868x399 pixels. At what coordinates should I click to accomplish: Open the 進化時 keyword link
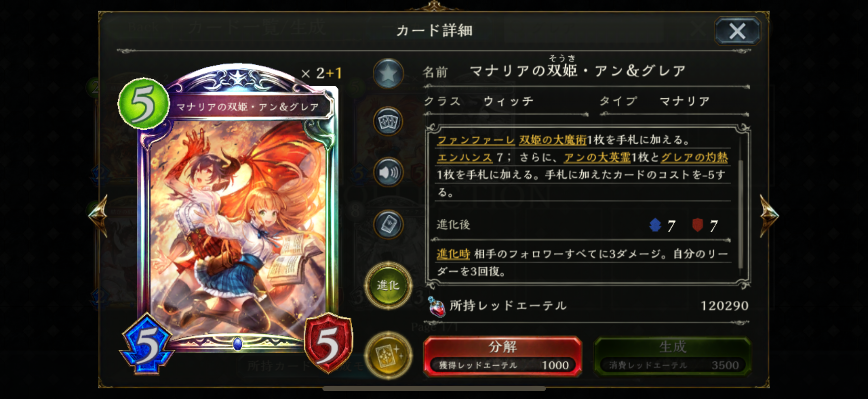pyautogui.click(x=453, y=254)
